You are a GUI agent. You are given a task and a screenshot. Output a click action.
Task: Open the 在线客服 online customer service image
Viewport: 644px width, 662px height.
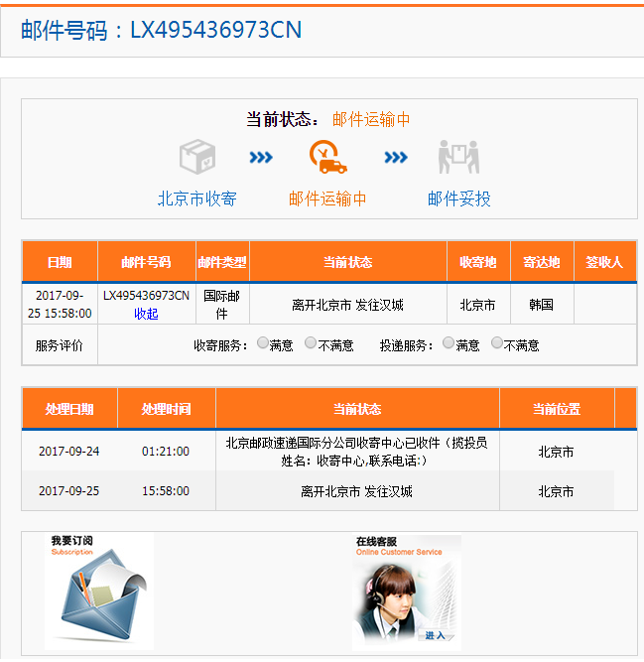point(407,593)
